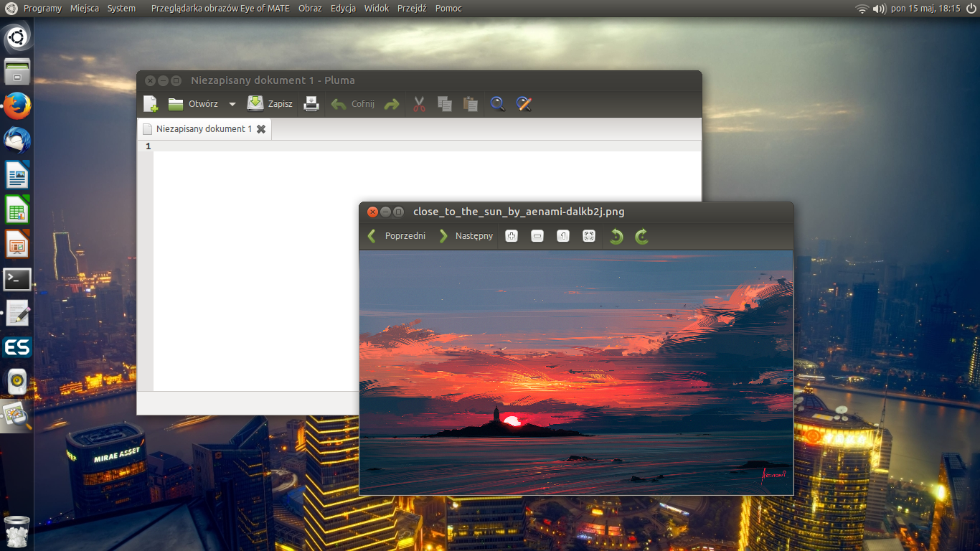Click the sunset image in the viewer
980x551 pixels.
tap(576, 372)
